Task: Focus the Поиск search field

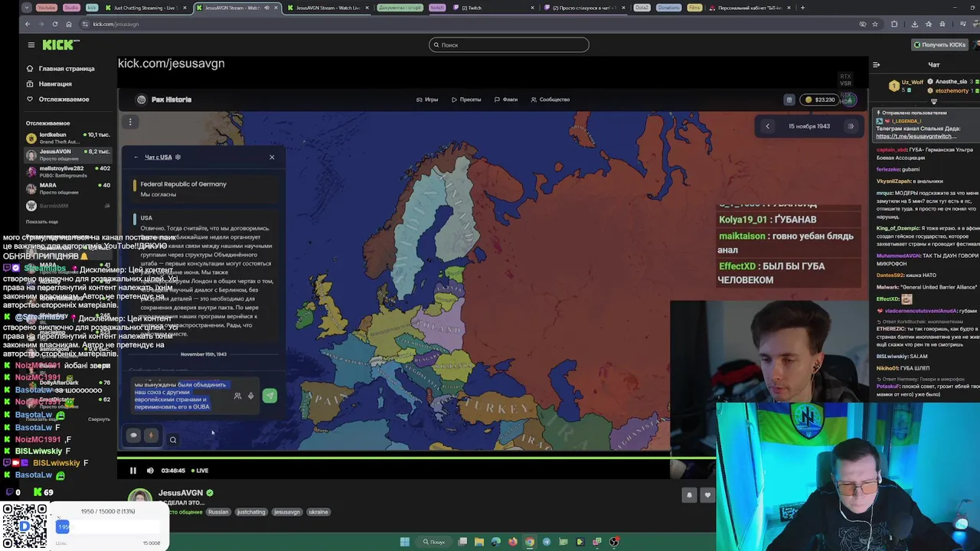Action: (509, 45)
